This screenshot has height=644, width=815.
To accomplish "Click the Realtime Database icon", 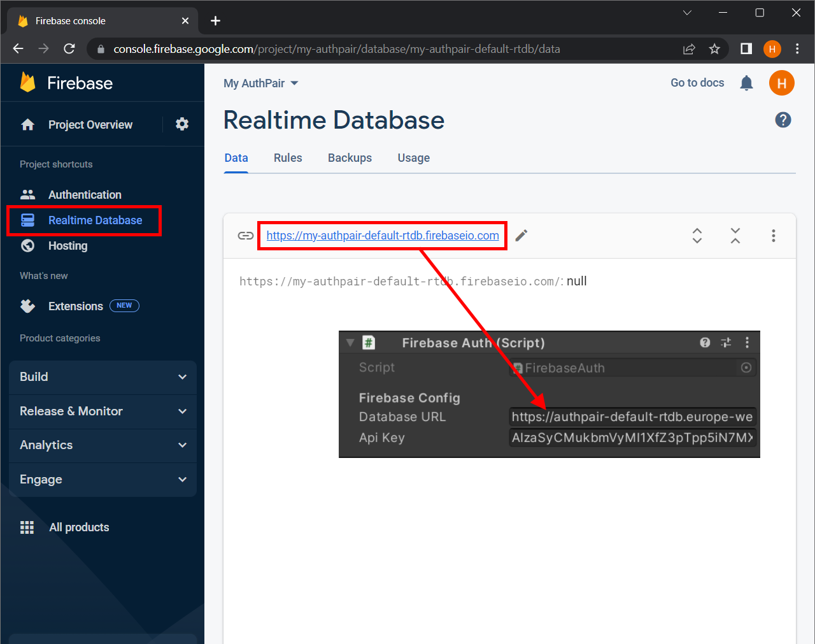I will pyautogui.click(x=27, y=220).
